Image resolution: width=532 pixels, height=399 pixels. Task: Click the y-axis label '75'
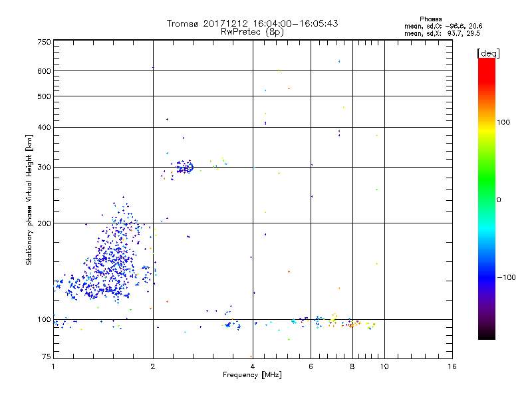pyautogui.click(x=47, y=356)
